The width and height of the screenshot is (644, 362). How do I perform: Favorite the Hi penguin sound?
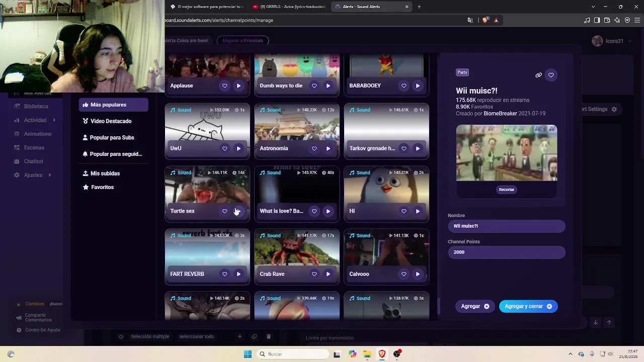click(x=404, y=211)
